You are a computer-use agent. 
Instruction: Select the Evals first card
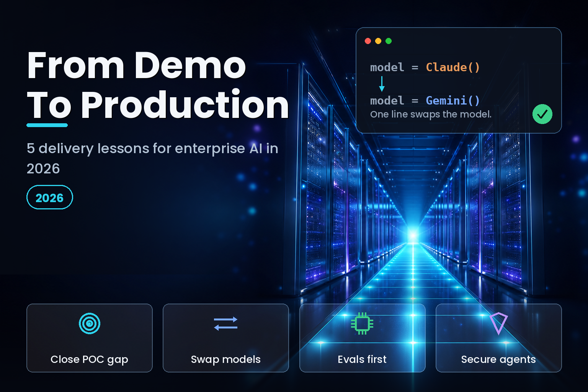(362, 338)
